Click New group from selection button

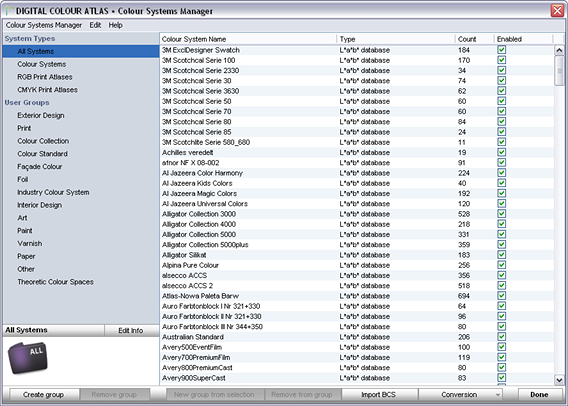pos(214,394)
